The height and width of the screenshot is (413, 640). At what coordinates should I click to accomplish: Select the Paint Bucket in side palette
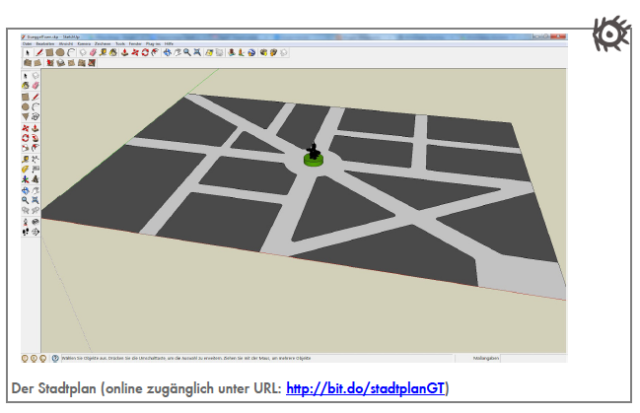(x=25, y=85)
